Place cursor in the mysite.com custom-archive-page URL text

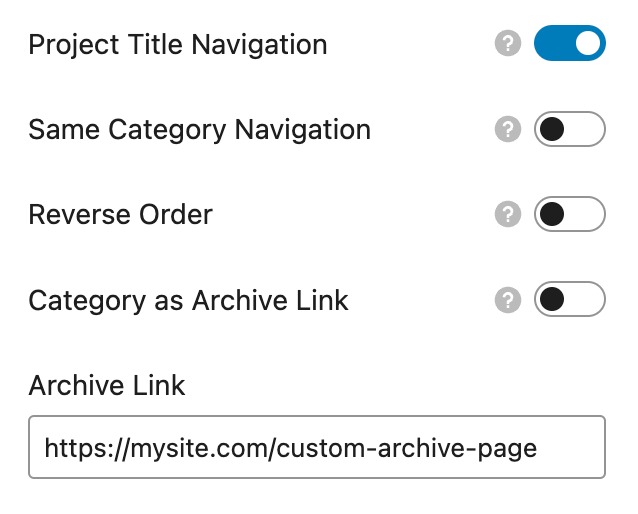click(290, 447)
